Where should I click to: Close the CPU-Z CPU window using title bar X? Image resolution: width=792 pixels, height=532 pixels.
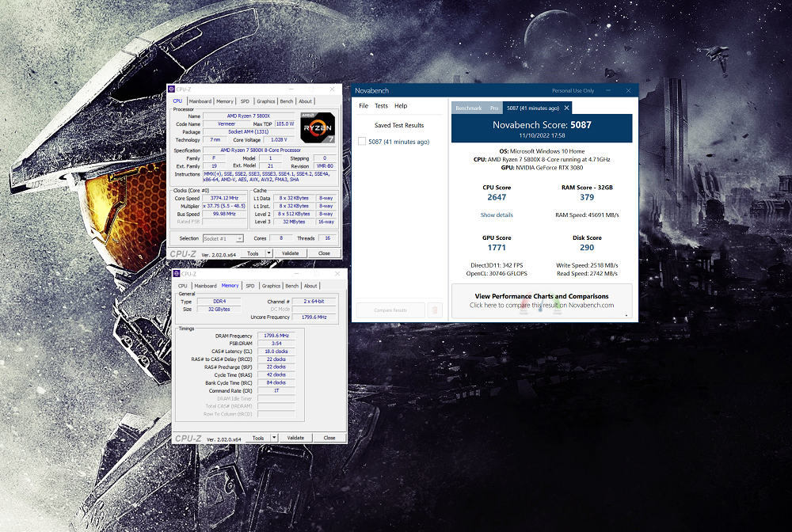tap(332, 89)
